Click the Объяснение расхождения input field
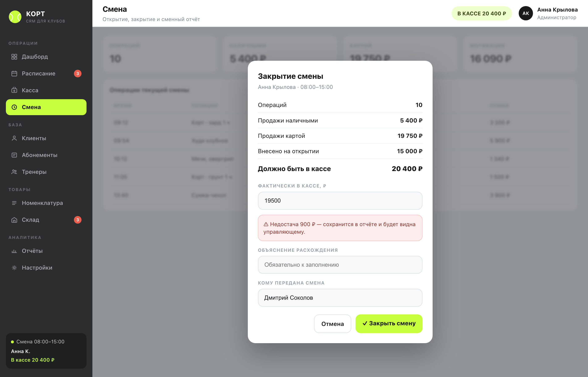Viewport: 588px width, 377px height. coord(340,265)
